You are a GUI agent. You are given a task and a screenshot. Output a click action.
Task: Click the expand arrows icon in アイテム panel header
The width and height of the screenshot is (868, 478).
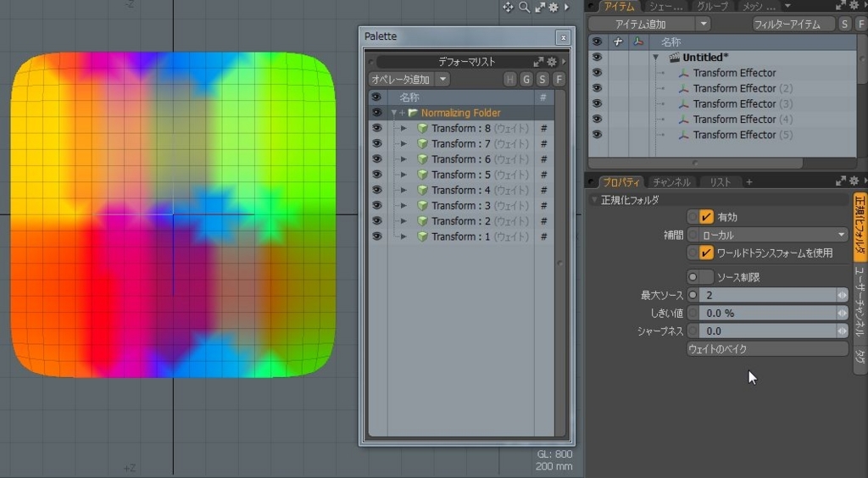[x=841, y=6]
